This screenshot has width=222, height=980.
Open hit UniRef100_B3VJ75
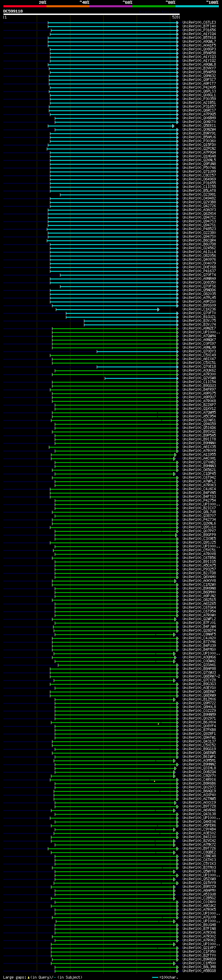[x=199, y=321]
